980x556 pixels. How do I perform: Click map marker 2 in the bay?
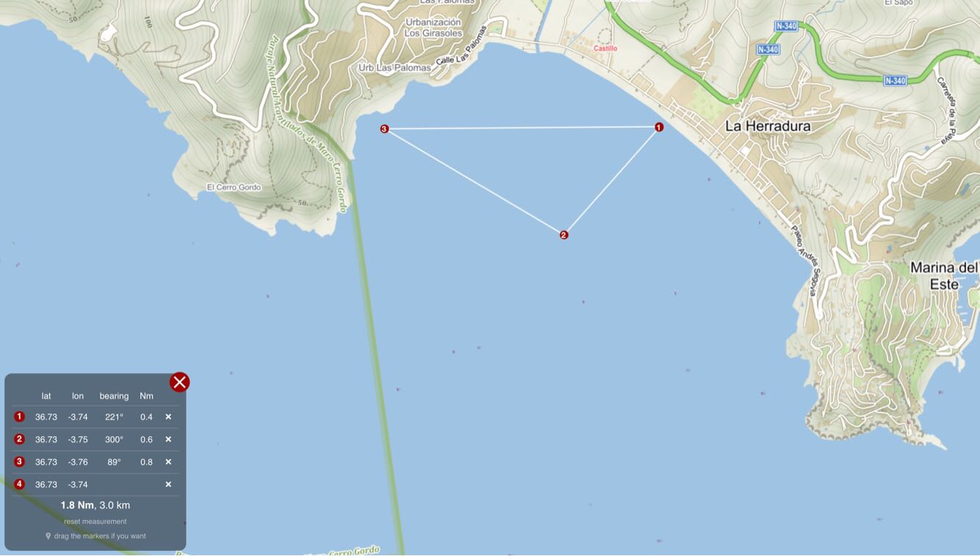(564, 235)
